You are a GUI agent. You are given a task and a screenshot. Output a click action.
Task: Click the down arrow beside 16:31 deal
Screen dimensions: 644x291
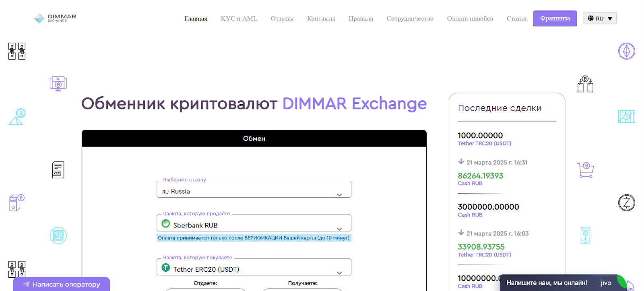click(461, 161)
